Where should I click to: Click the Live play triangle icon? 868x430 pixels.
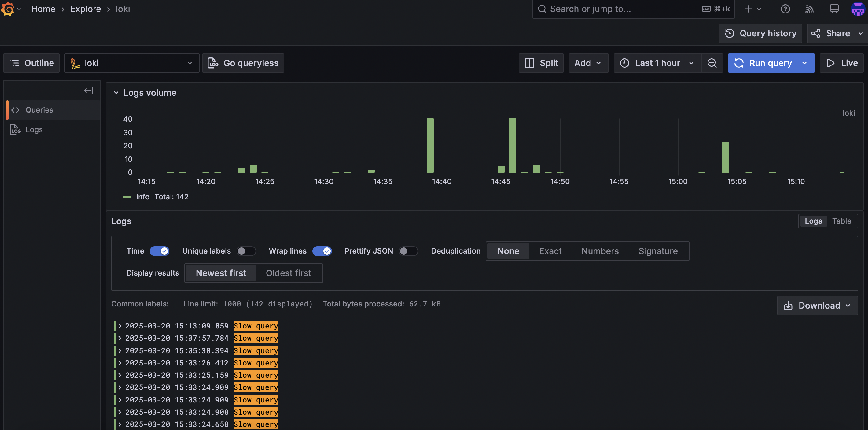[830, 63]
